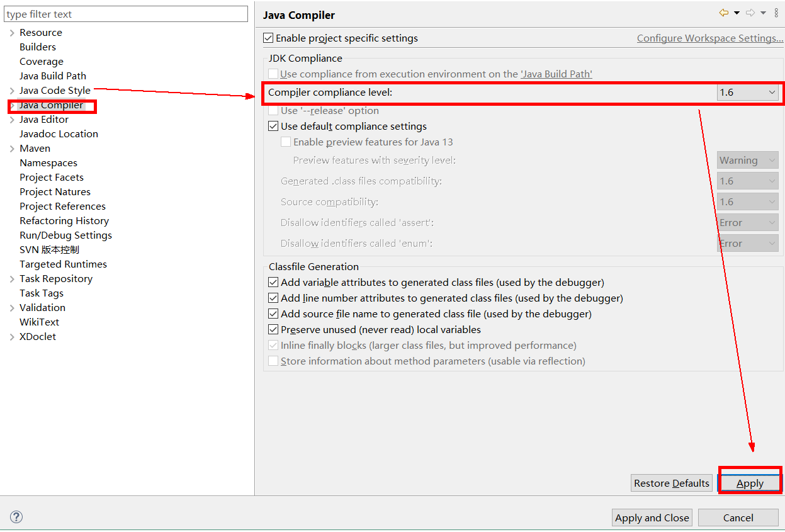785x532 pixels.
Task: Open the view menu three-dots icon
Action: click(776, 13)
